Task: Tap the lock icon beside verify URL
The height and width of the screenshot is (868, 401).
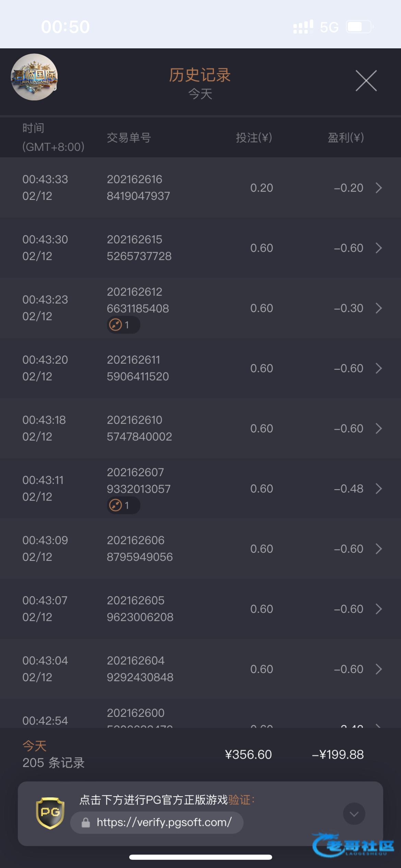Action: [86, 822]
